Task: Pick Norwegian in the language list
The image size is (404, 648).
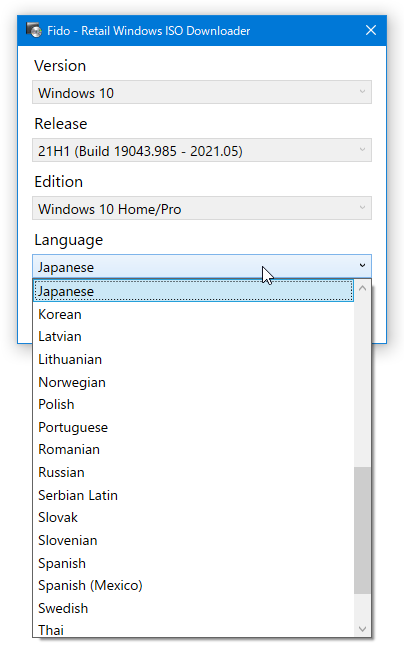Action: click(x=193, y=382)
